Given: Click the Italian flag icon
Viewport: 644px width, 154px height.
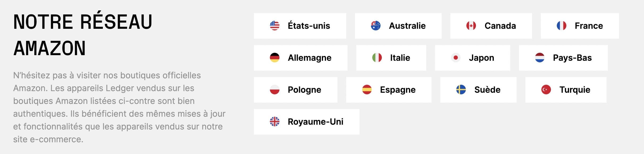Looking at the screenshot, I should click(x=377, y=58).
